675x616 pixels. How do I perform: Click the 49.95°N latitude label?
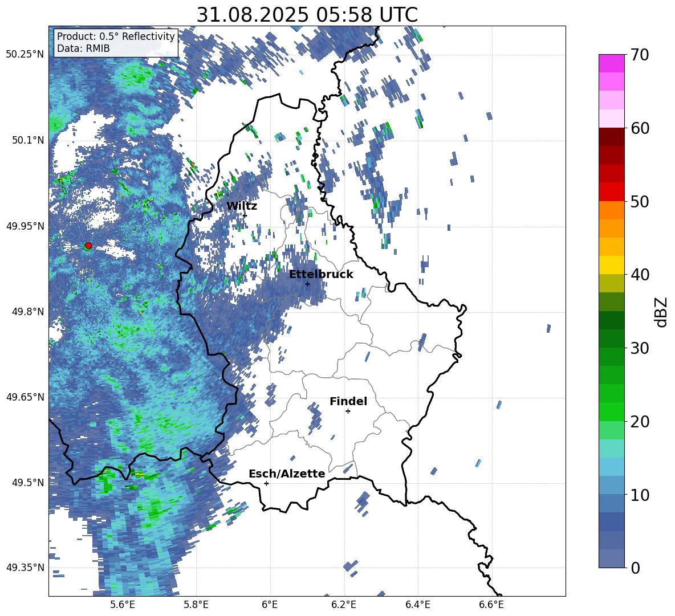click(26, 226)
